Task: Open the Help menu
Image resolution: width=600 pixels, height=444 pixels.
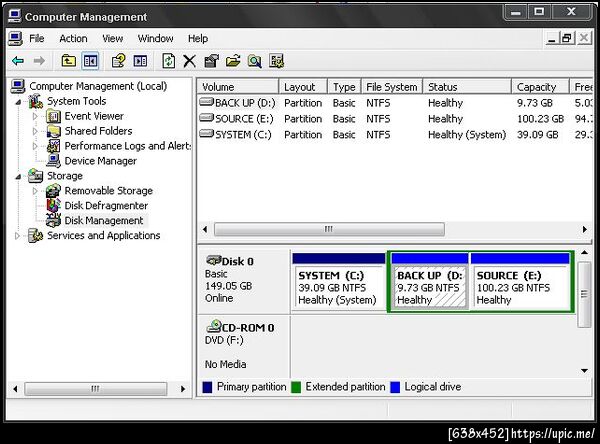Action: [x=198, y=39]
